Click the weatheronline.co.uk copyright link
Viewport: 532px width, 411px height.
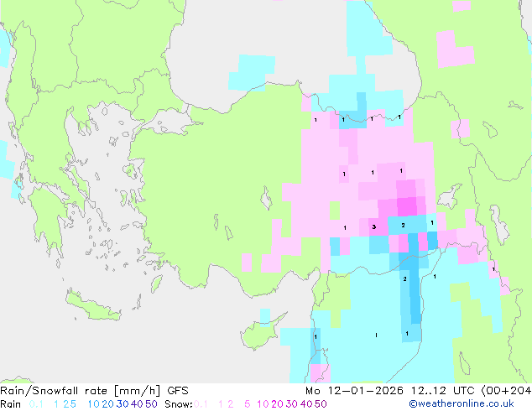pyautogui.click(x=461, y=403)
